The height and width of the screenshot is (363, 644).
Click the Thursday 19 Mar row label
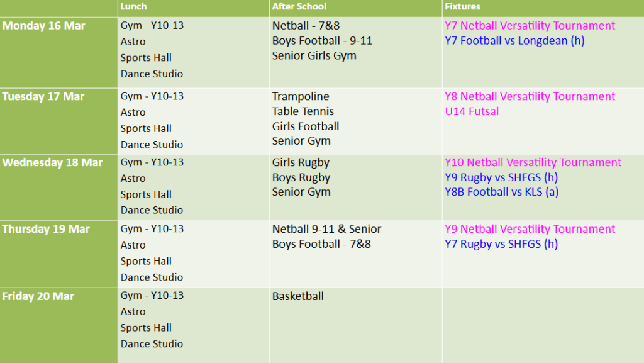pos(46,229)
